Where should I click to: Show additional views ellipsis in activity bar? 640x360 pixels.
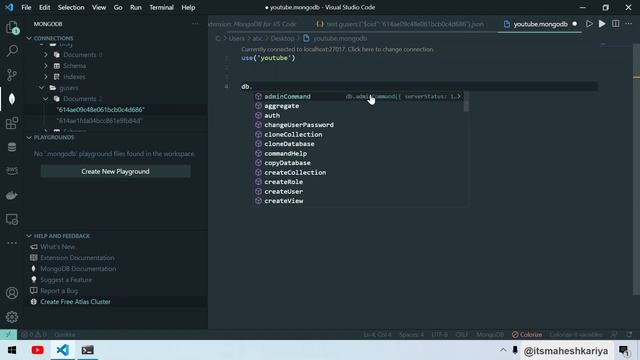pos(12,243)
